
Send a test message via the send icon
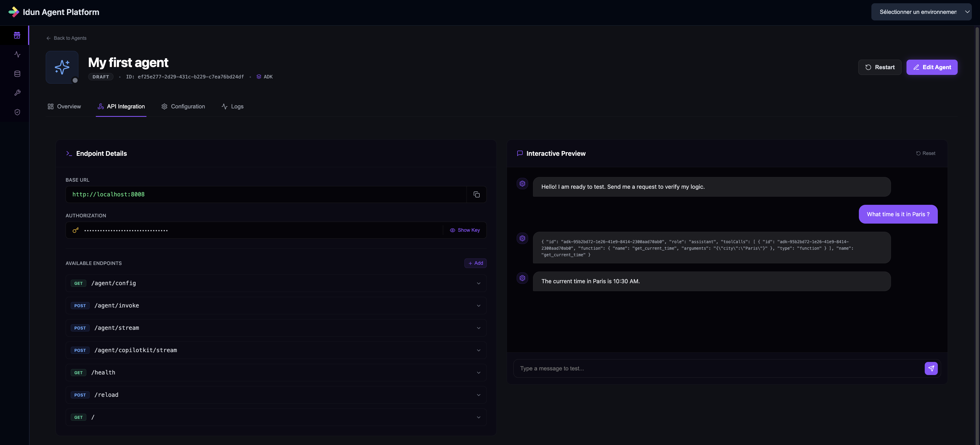[x=931, y=368]
